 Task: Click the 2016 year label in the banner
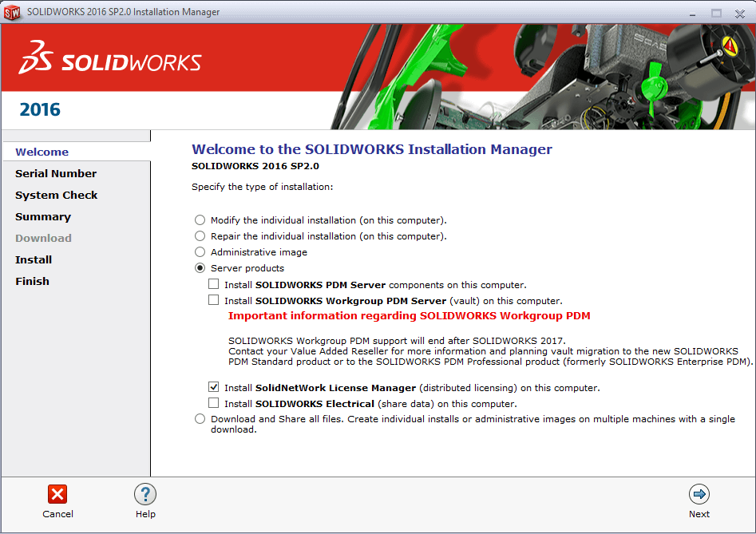(40, 110)
